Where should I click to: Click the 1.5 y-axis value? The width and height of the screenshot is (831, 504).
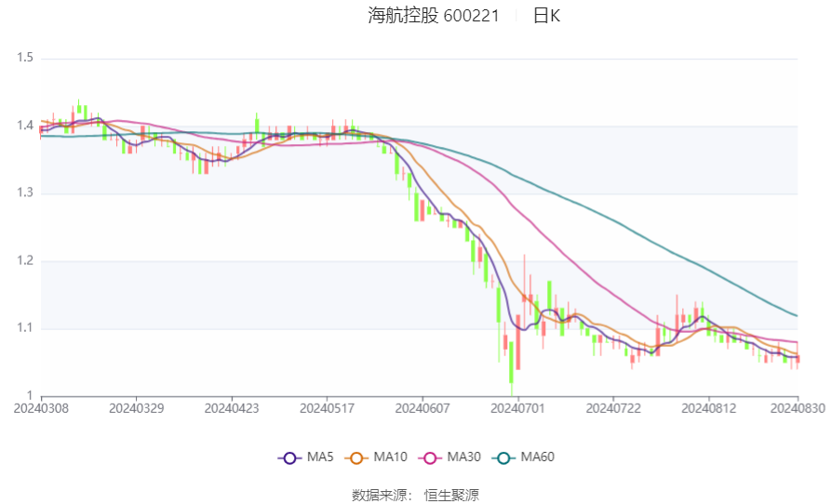point(24,58)
